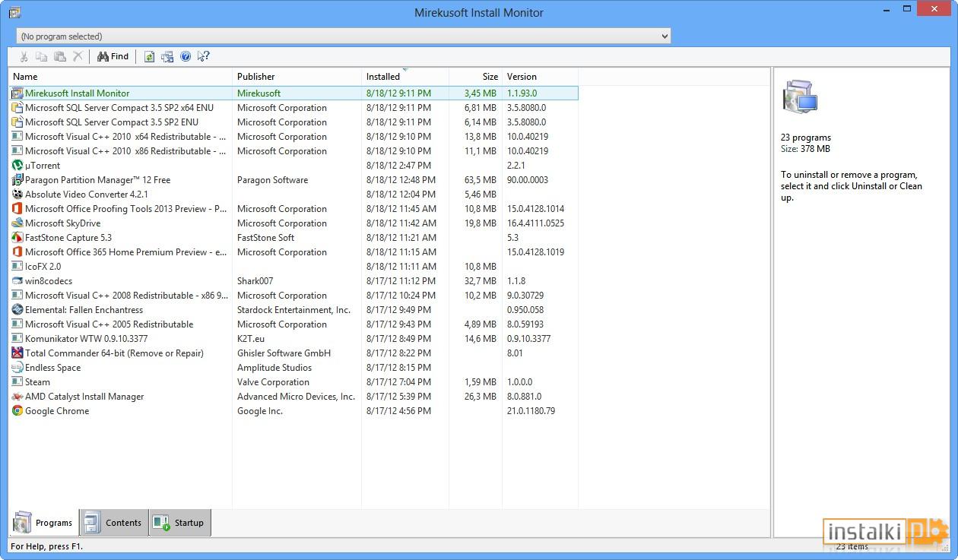Image resolution: width=958 pixels, height=560 pixels.
Task: Click the 'Size: 378 MB' summary text
Action: [x=805, y=149]
